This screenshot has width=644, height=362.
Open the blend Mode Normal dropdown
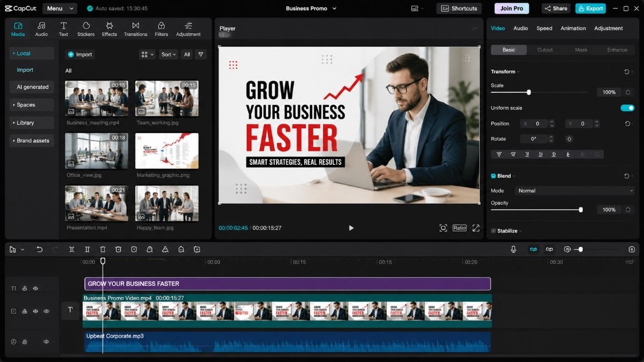click(575, 191)
